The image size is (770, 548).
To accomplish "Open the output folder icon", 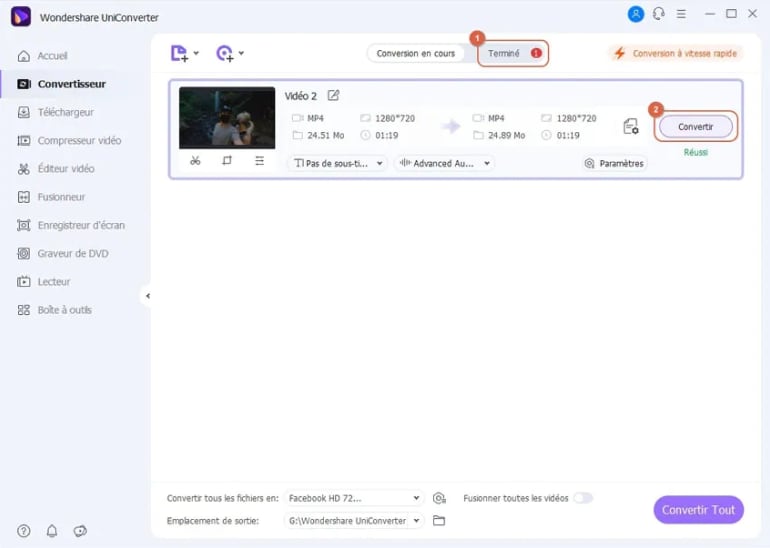I will [439, 521].
